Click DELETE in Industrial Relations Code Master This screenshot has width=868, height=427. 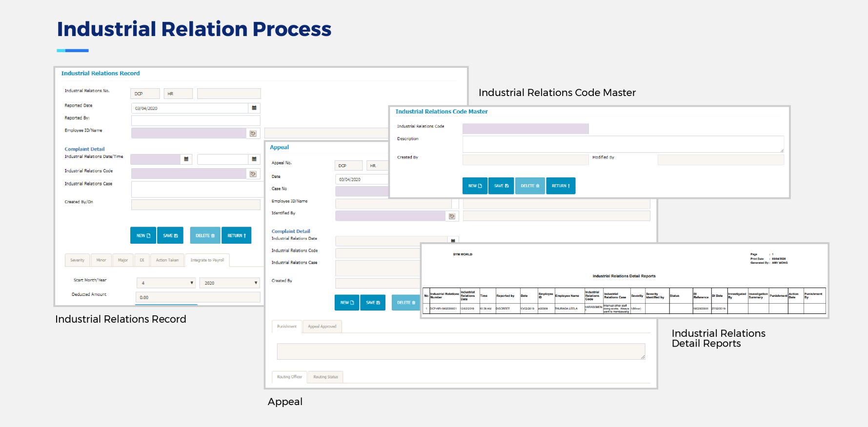pyautogui.click(x=530, y=186)
